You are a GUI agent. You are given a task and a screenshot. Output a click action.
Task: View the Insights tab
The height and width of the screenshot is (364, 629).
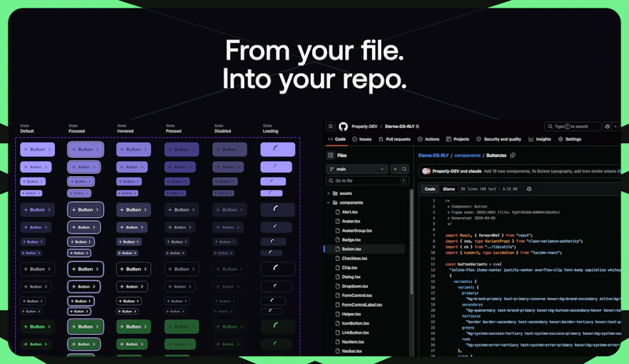540,139
